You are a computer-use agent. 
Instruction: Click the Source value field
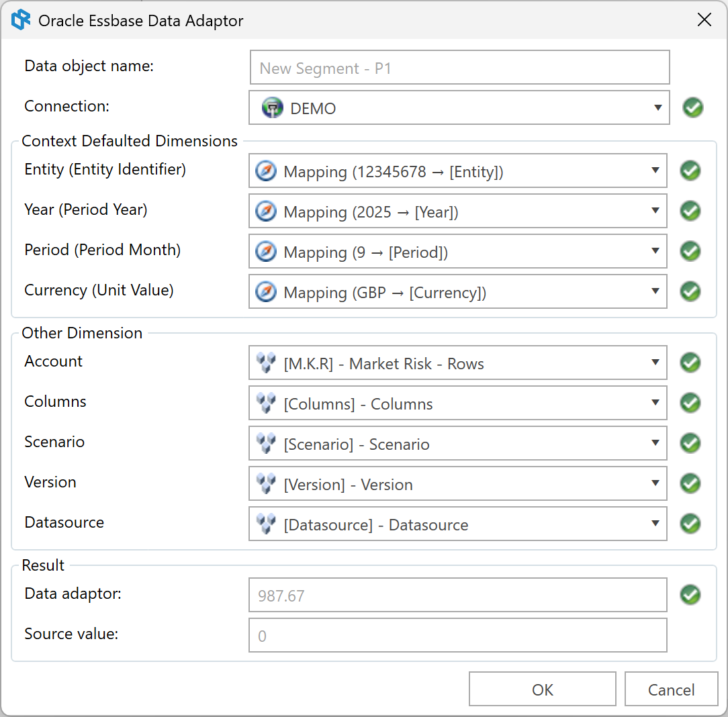point(458,635)
